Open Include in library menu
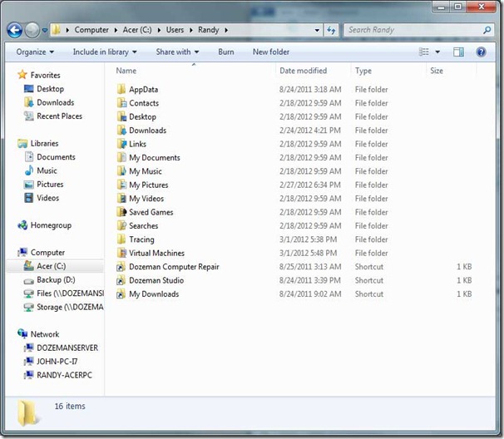 pos(105,52)
